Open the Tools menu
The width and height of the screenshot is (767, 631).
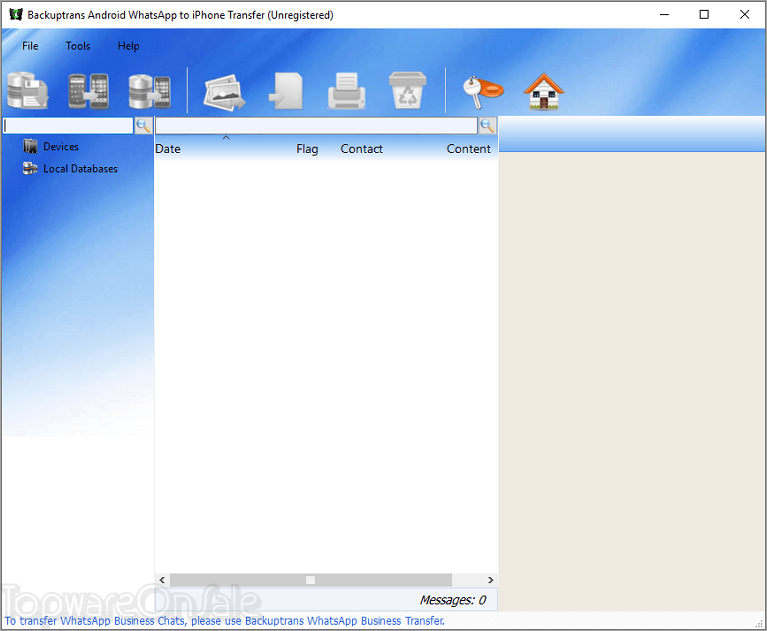coord(78,46)
